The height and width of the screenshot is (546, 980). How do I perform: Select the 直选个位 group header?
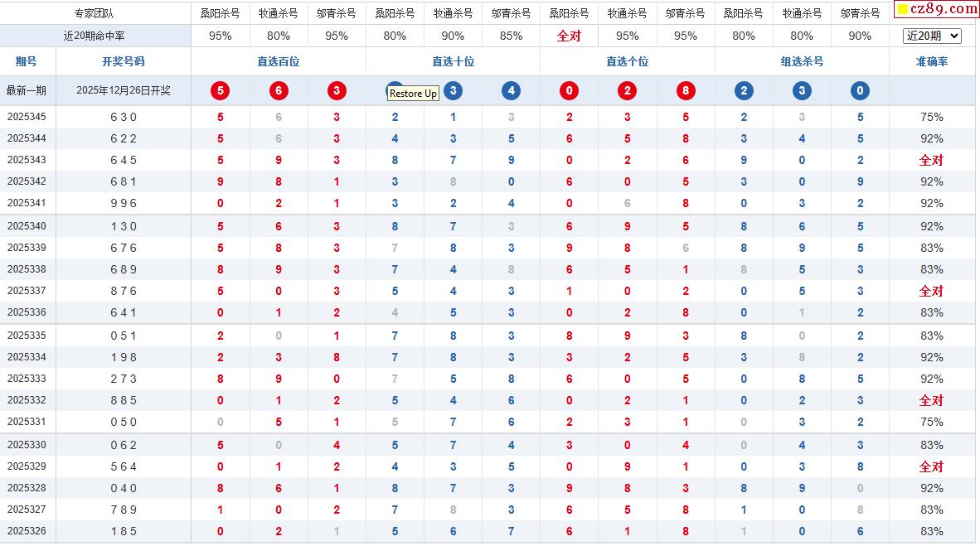[628, 61]
